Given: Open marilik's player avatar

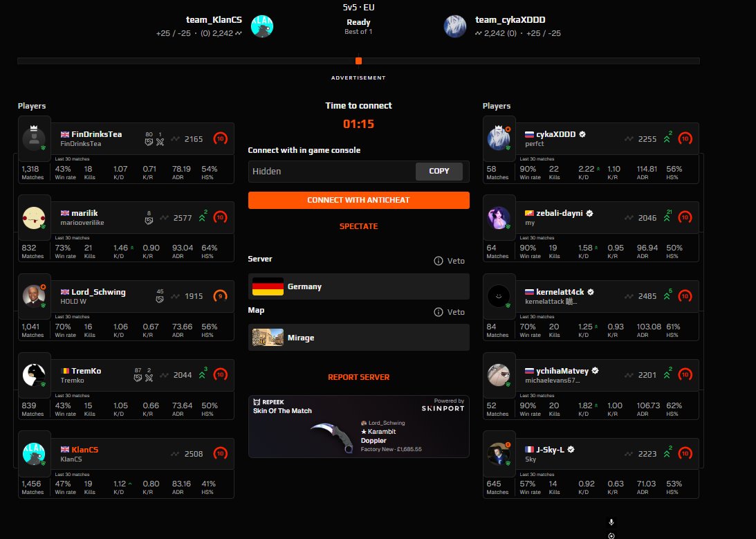Looking at the screenshot, I should [34, 218].
